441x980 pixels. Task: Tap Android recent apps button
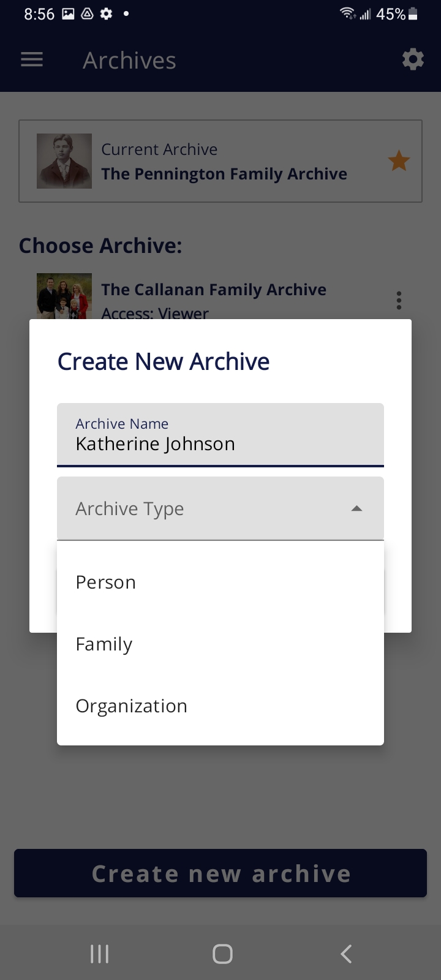tap(99, 954)
